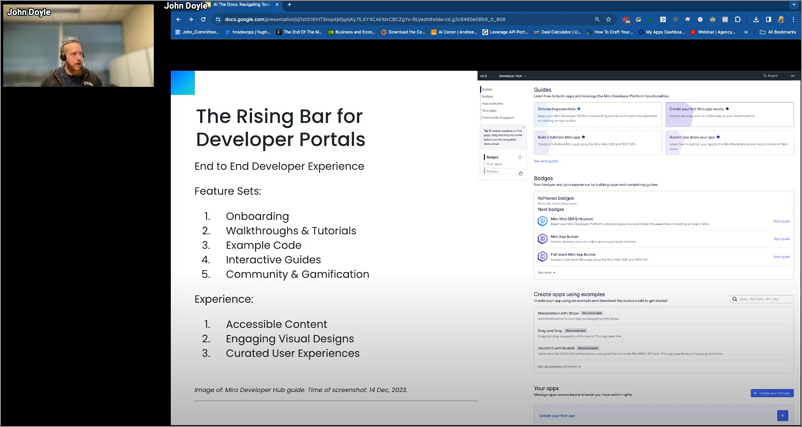Select Badges in the left sidebar menu
The image size is (802, 427).
pyautogui.click(x=487, y=97)
